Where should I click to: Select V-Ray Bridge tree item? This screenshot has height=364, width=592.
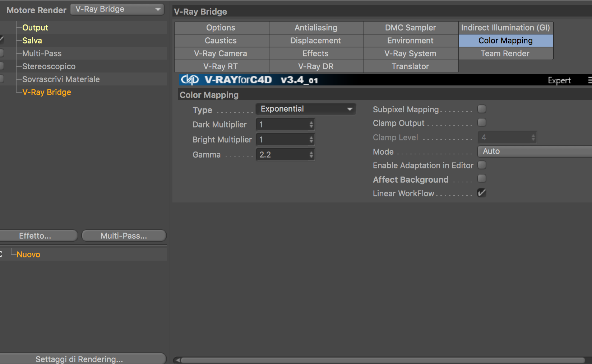[x=47, y=92]
